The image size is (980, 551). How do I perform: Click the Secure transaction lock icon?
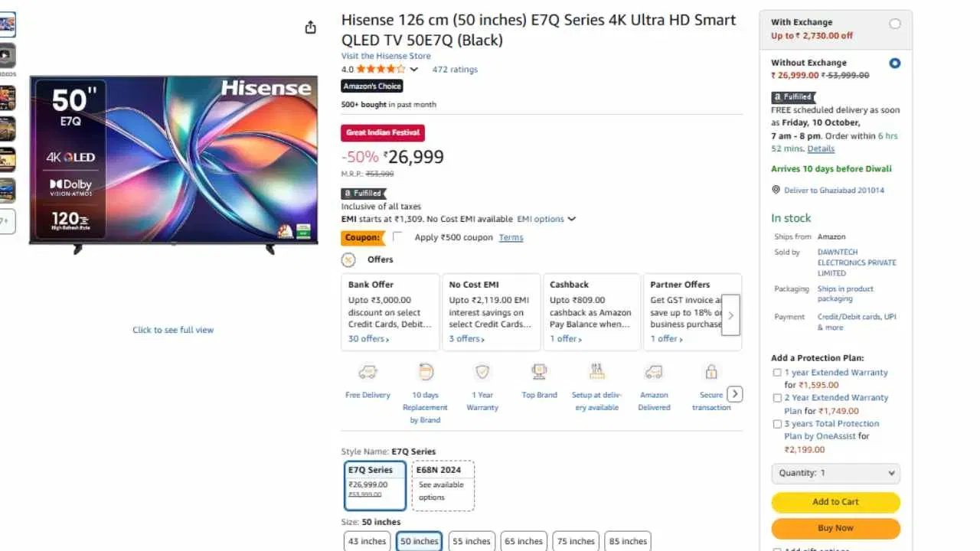pos(710,372)
